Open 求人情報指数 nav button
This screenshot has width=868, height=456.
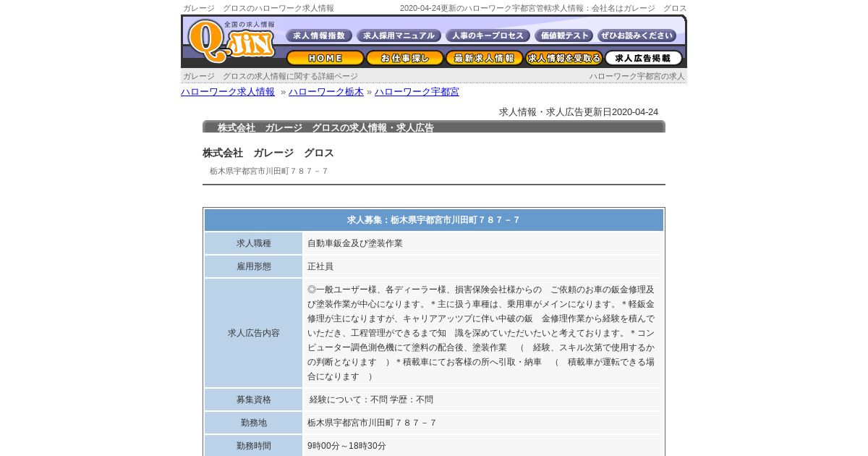pyautogui.click(x=319, y=35)
